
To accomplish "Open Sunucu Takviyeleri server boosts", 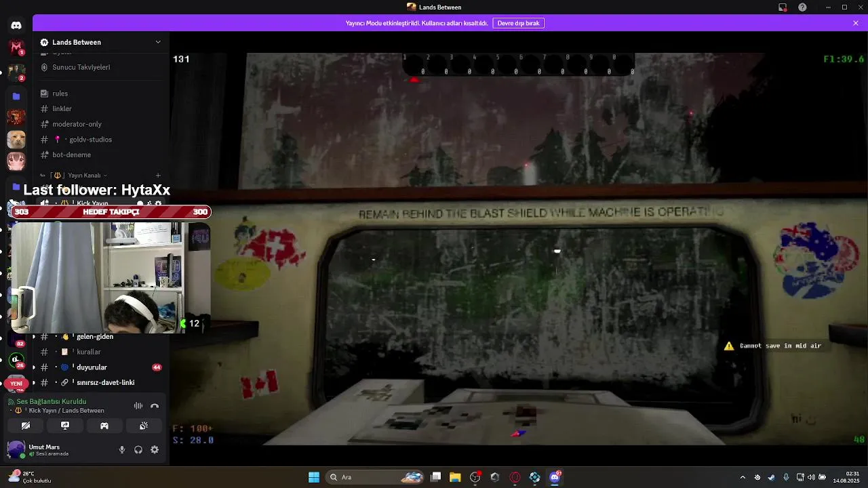I will point(101,67).
